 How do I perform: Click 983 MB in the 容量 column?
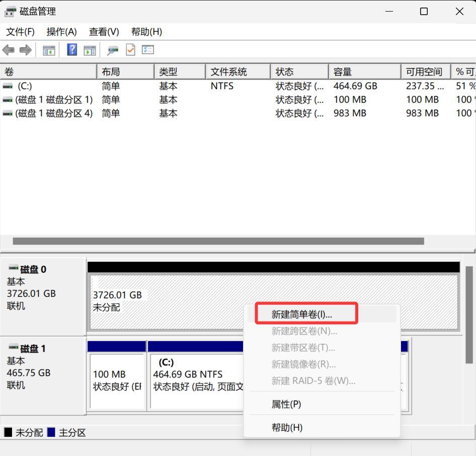coord(350,113)
